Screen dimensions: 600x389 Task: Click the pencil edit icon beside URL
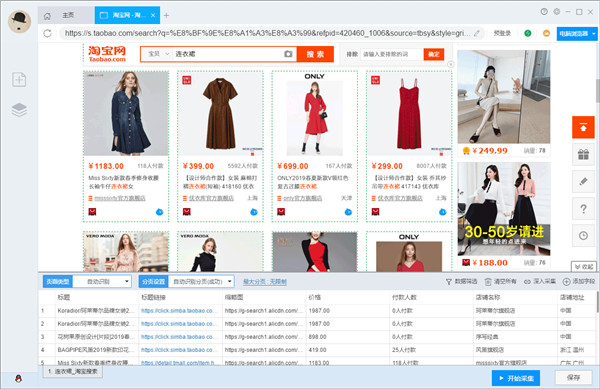coord(477,33)
